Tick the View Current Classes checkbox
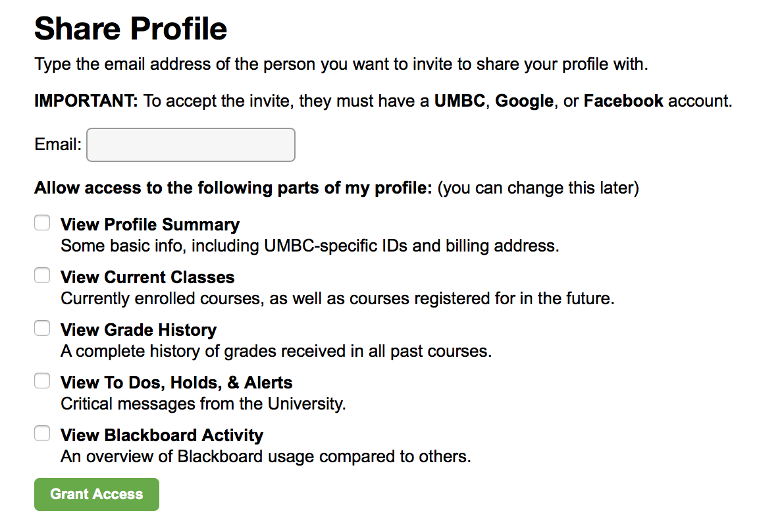 (42, 276)
